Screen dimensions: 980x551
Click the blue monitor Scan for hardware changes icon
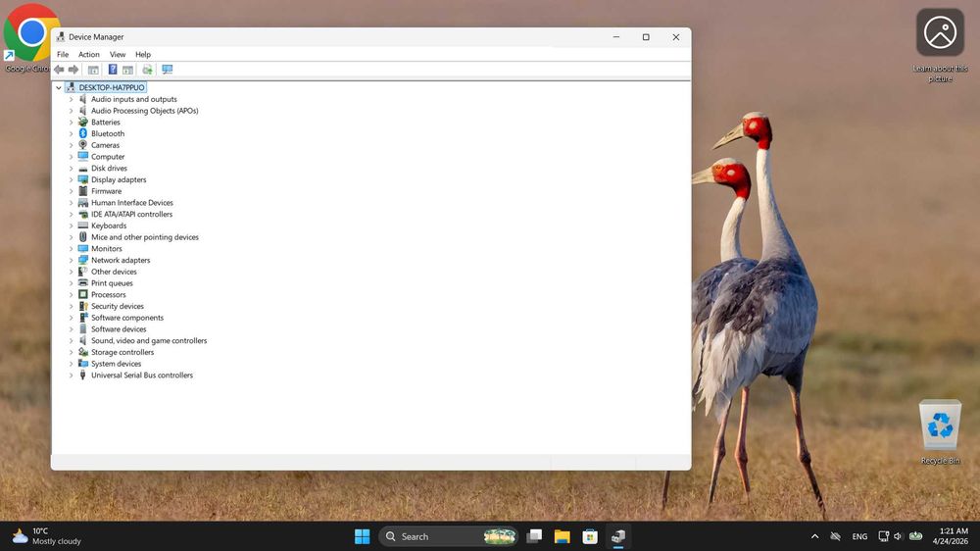167,70
